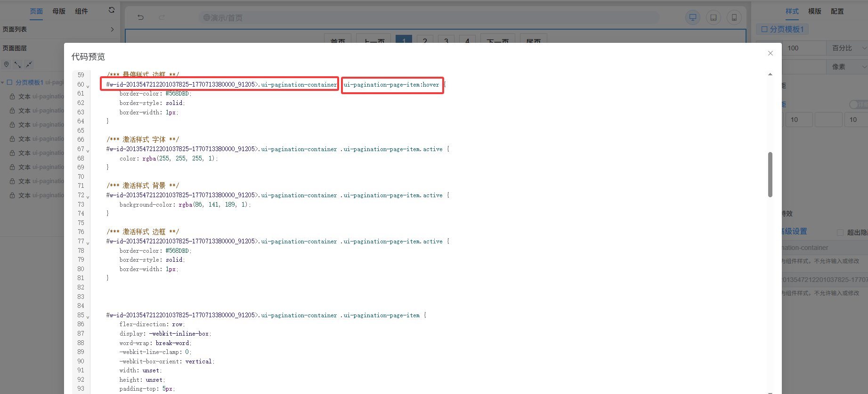This screenshot has width=868, height=394.
Task: Click the 分页模板1 component tag button
Action: 782,29
